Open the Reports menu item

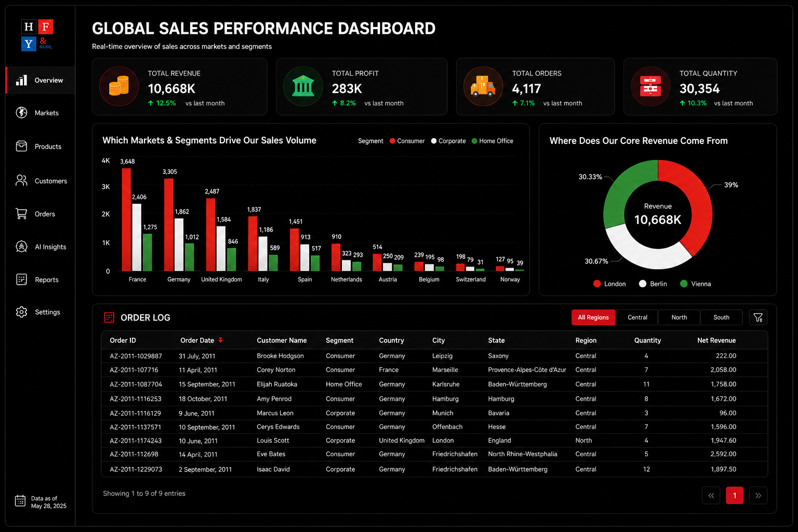point(40,280)
